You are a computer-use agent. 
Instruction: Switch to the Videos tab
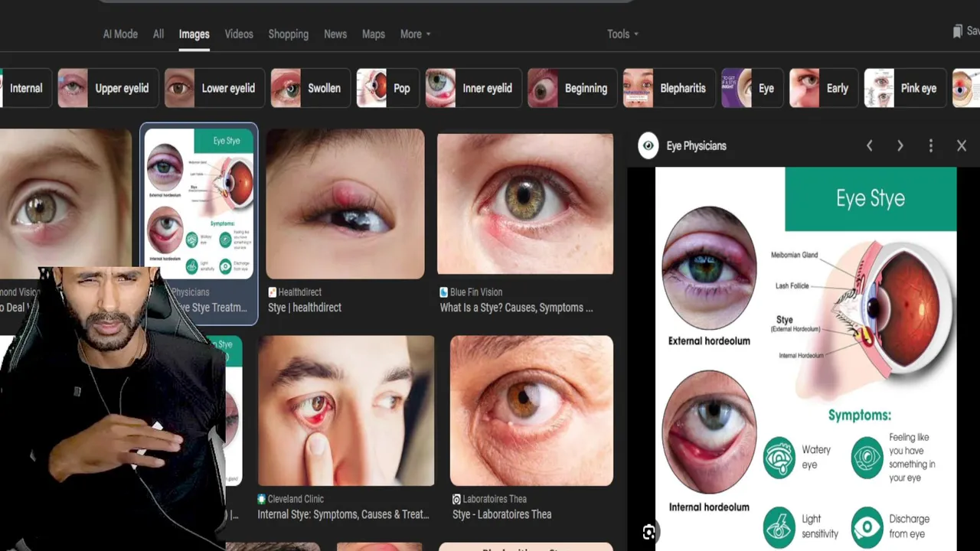click(x=239, y=34)
